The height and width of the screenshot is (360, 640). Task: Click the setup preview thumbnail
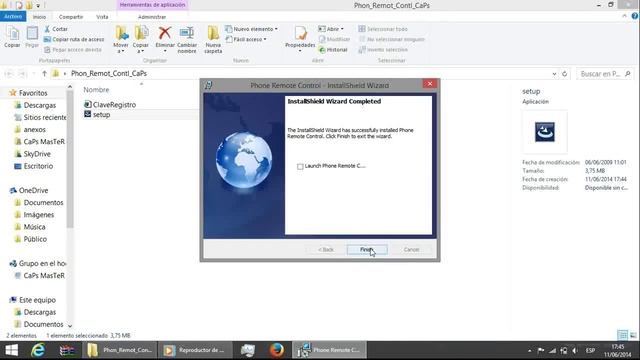(x=544, y=132)
